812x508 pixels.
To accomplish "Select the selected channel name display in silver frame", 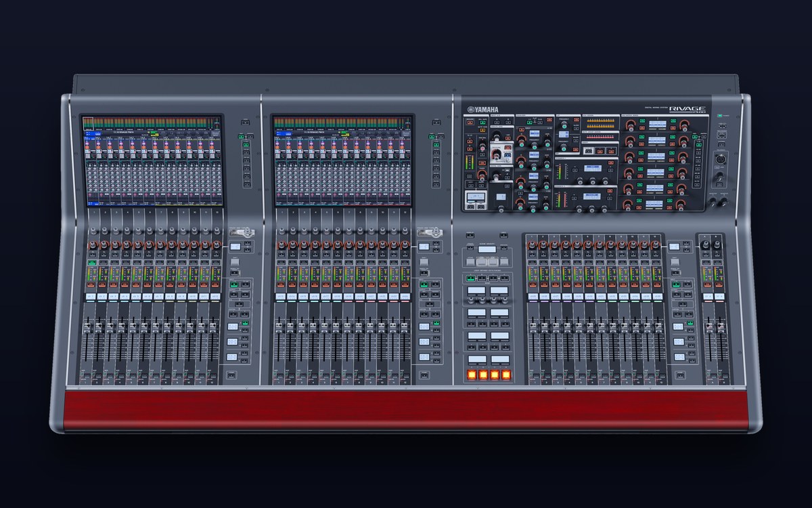I will [x=476, y=196].
